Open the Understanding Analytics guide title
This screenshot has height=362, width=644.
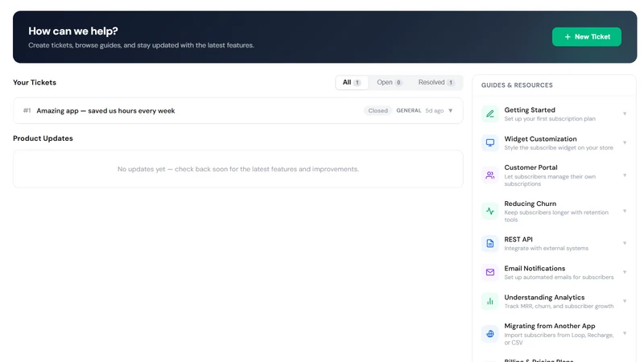(x=544, y=297)
